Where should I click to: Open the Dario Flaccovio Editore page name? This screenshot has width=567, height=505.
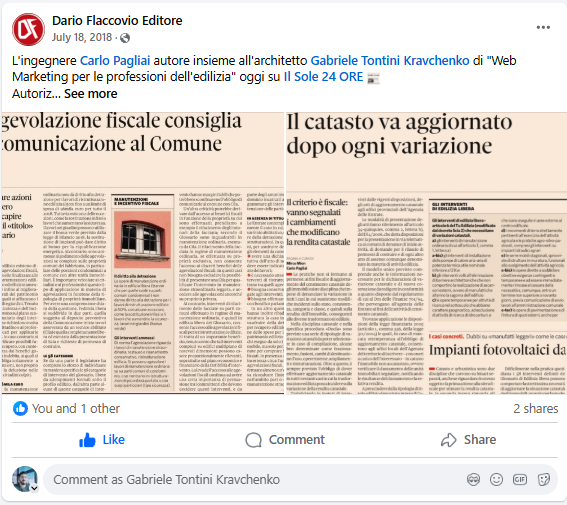click(117, 21)
